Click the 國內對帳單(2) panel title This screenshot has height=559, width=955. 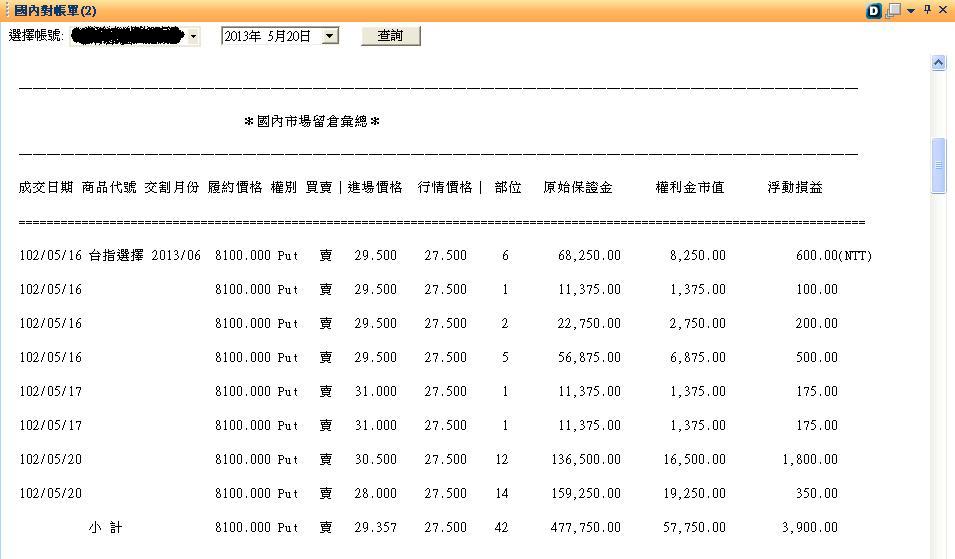[55, 10]
